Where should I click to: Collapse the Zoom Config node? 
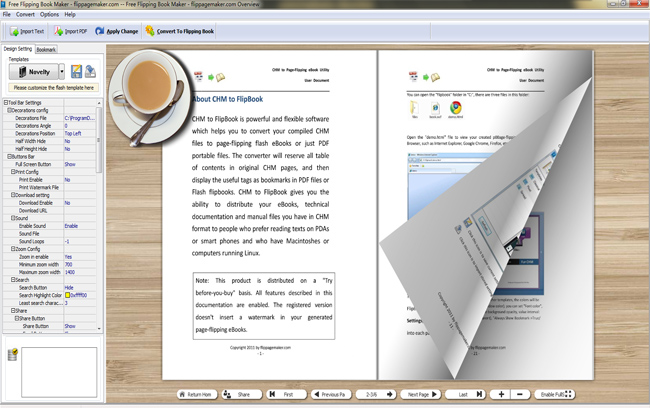(x=13, y=249)
